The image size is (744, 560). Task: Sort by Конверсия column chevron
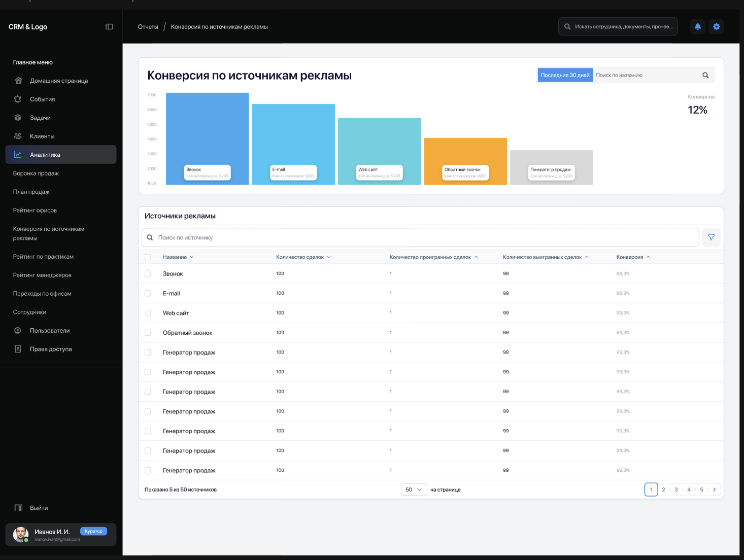click(x=648, y=257)
